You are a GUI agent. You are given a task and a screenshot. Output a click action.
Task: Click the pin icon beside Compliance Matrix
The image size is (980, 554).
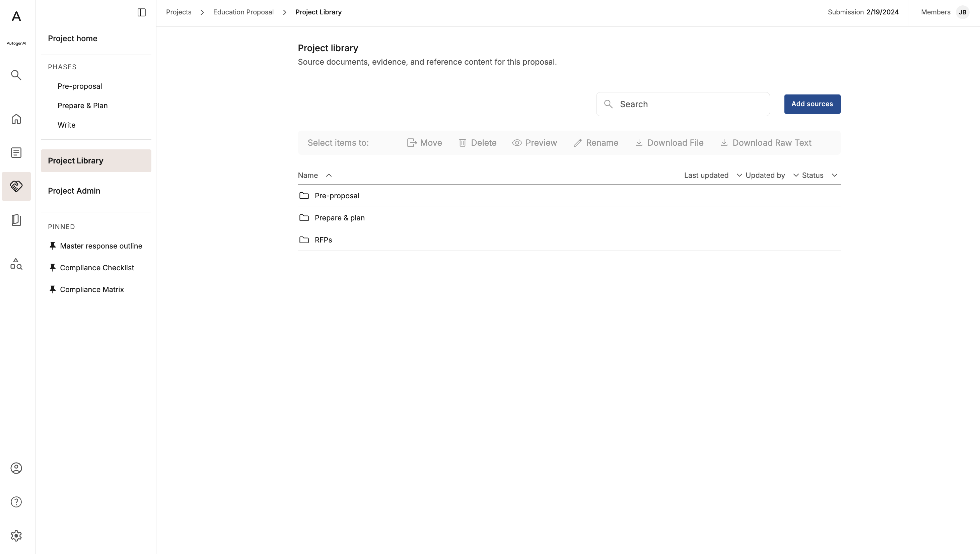coord(53,289)
